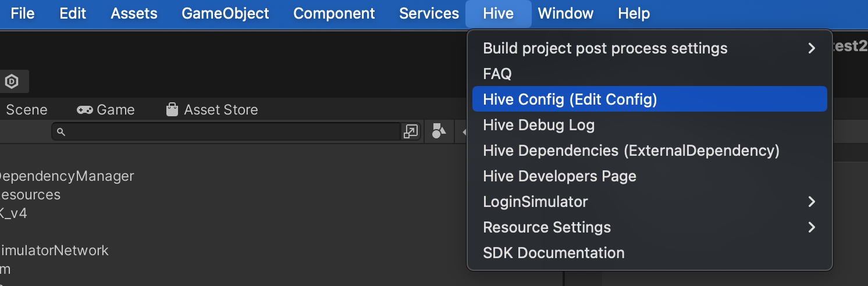
Task: Switch to the Scene tab
Action: point(26,110)
